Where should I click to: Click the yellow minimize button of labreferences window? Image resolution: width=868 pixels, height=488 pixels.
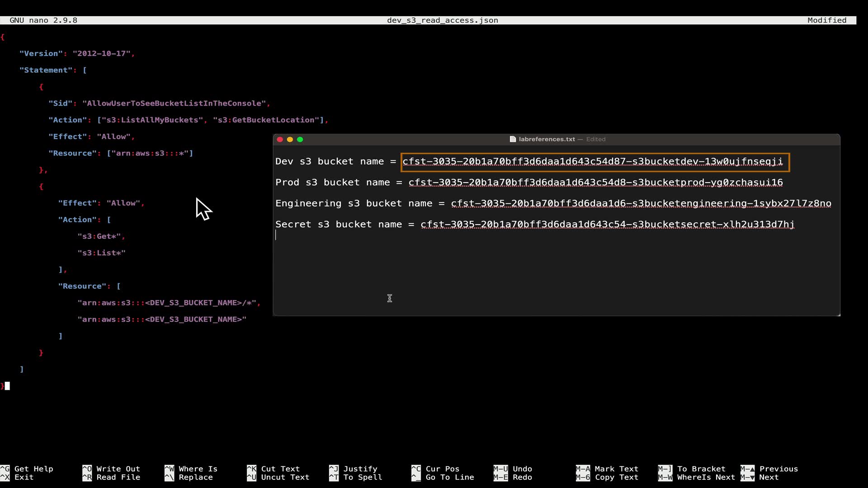[x=290, y=139]
